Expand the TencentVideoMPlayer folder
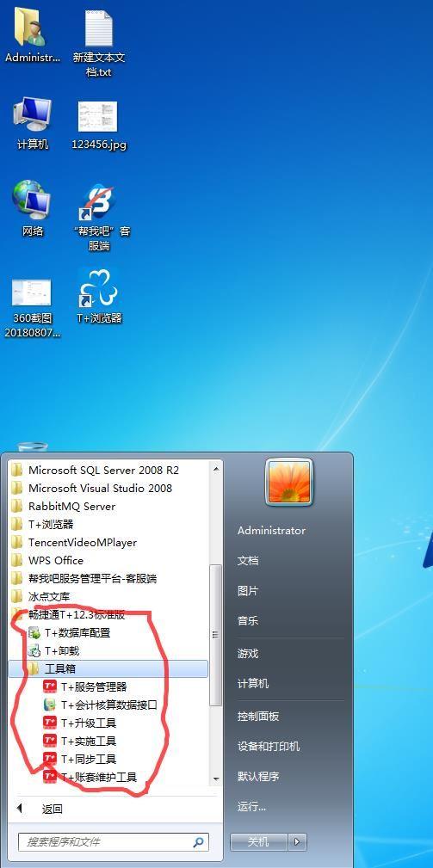 [74, 542]
